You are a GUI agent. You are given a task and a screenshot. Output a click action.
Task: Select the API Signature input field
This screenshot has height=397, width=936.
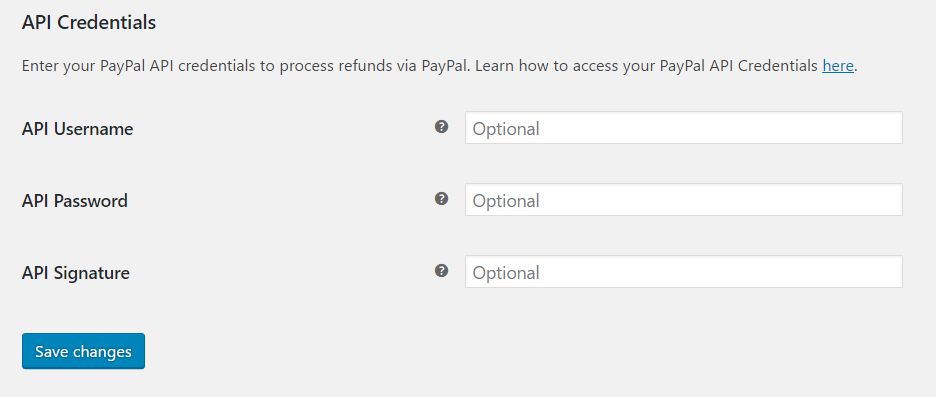point(683,272)
